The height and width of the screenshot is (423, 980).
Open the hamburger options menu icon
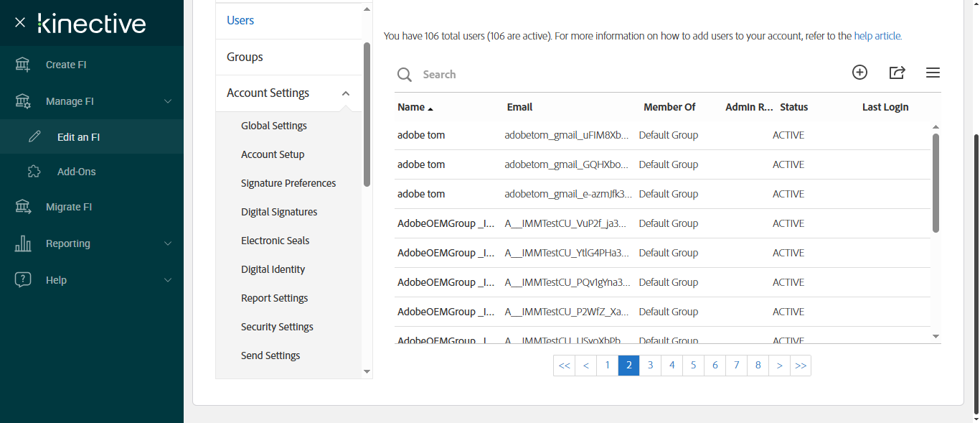point(933,73)
